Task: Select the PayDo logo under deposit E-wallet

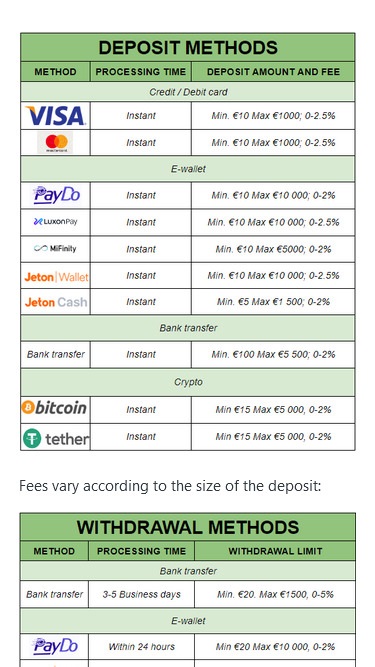Action: coord(57,195)
